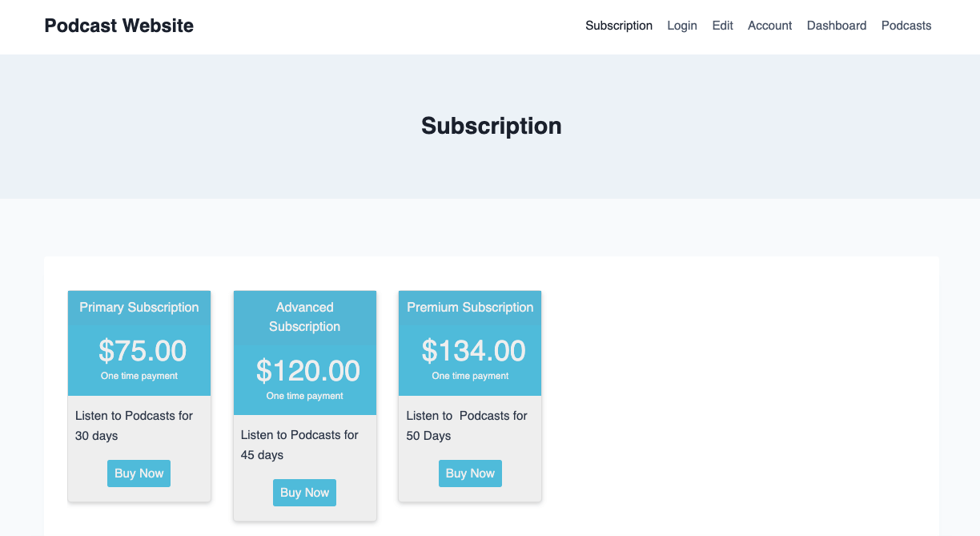Open the Subscription nav menu item
The height and width of the screenshot is (536, 980).
tap(619, 26)
